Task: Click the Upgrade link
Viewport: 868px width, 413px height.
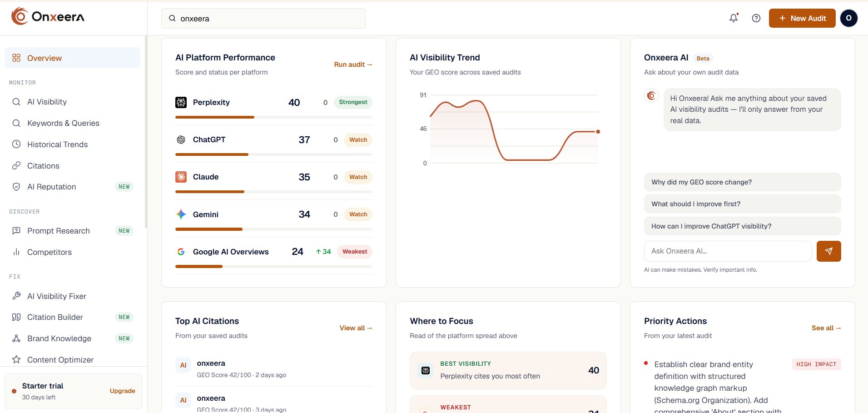Action: tap(123, 391)
